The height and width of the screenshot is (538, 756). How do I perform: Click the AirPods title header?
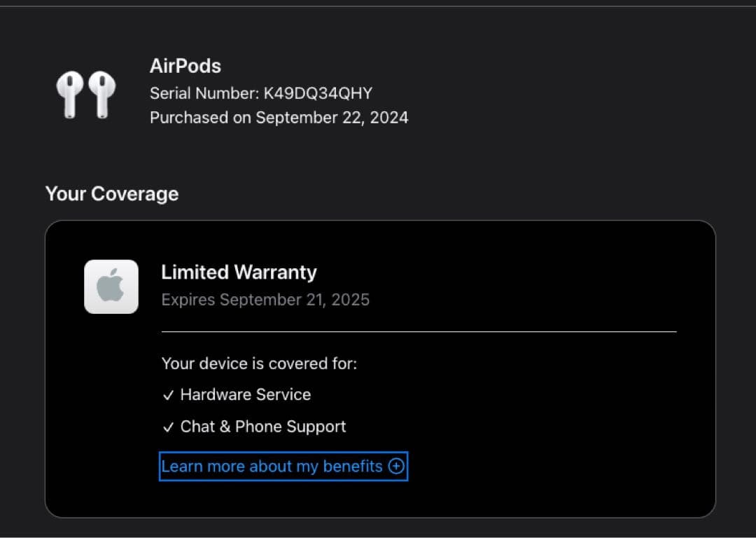(x=185, y=65)
